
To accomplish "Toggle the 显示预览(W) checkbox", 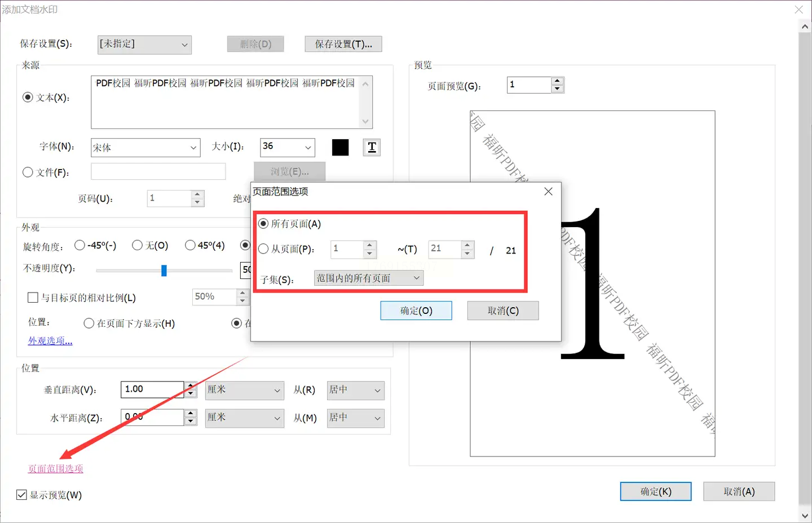I will (x=21, y=495).
